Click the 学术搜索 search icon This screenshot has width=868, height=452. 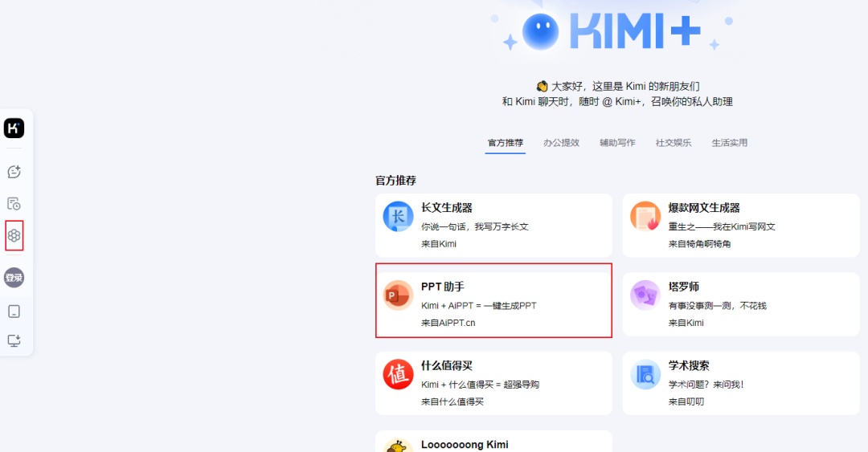pyautogui.click(x=645, y=375)
